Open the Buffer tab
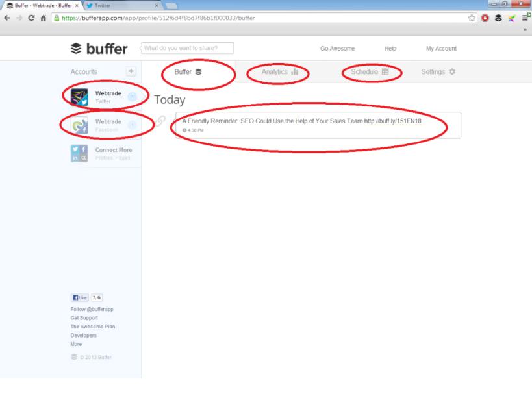The height and width of the screenshot is (409, 532). coord(188,72)
